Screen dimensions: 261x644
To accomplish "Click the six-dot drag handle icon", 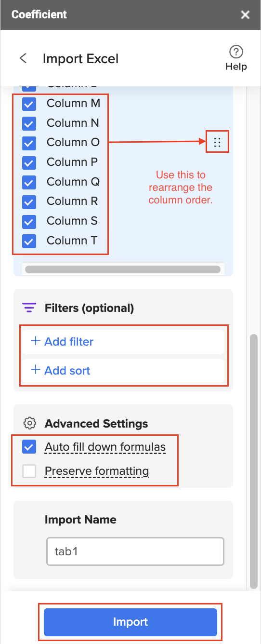I will click(217, 142).
